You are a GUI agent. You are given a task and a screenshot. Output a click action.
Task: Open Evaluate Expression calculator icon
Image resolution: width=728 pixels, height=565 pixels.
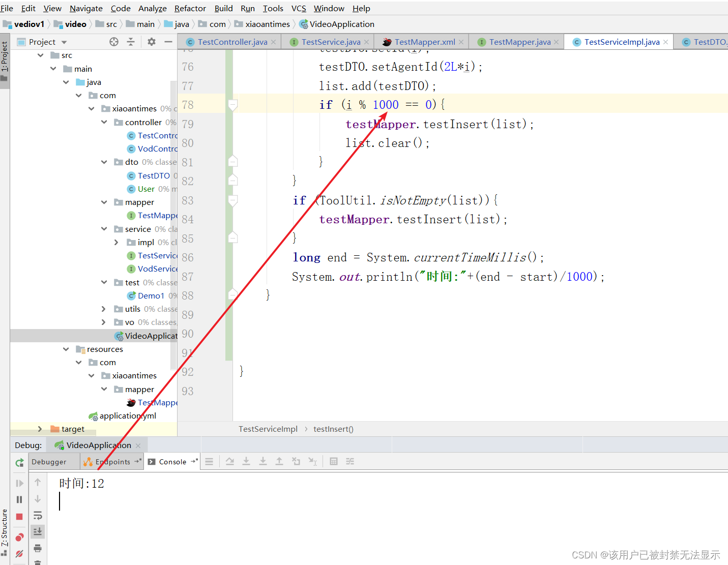coord(334,461)
